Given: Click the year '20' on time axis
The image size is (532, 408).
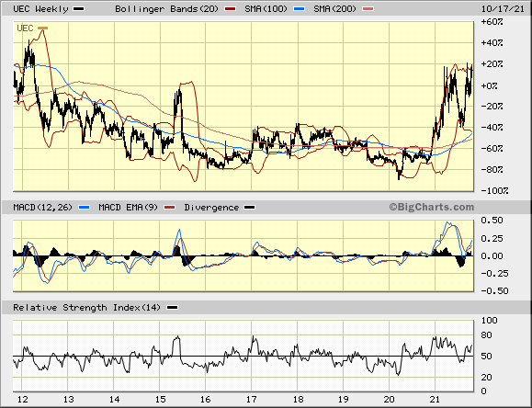Looking at the screenshot, I should (x=390, y=400).
